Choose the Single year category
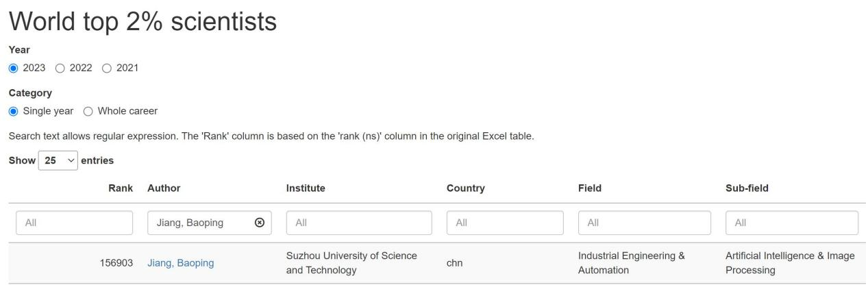The image size is (868, 285). coord(13,111)
